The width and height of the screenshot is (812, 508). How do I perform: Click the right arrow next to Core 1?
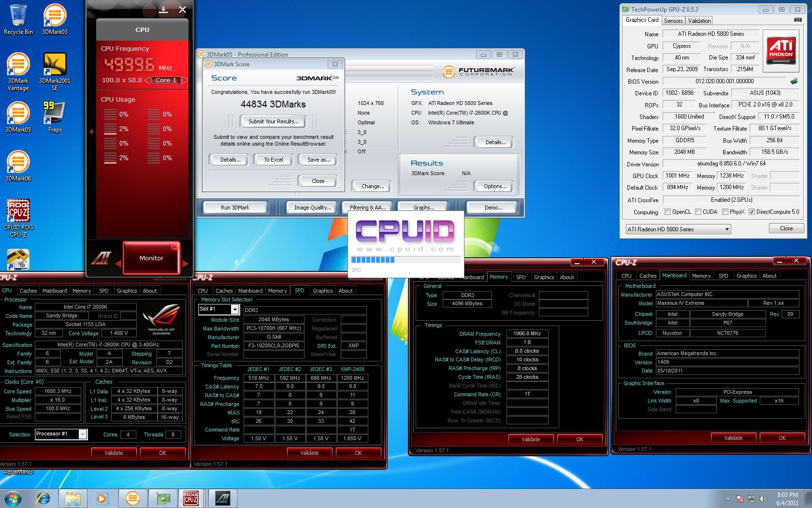(x=184, y=80)
